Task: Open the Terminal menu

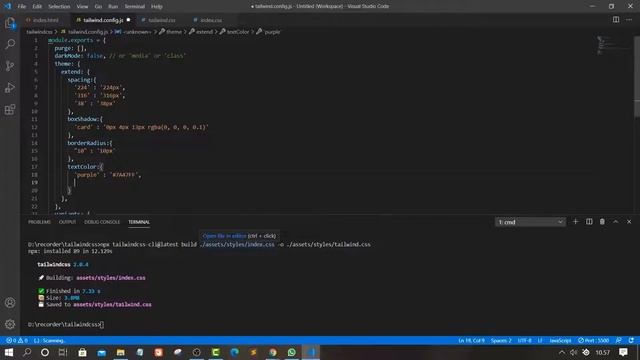Action: tap(134, 7)
